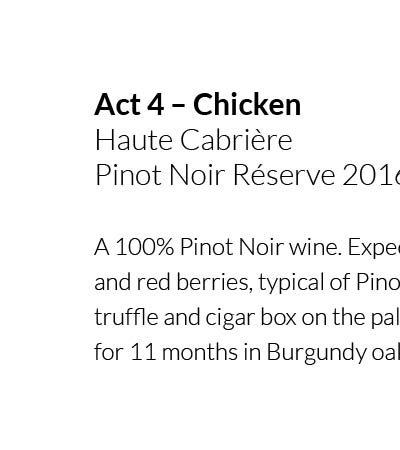Select the word "Haute" in the wine name
The image size is (400, 450).
point(134,140)
